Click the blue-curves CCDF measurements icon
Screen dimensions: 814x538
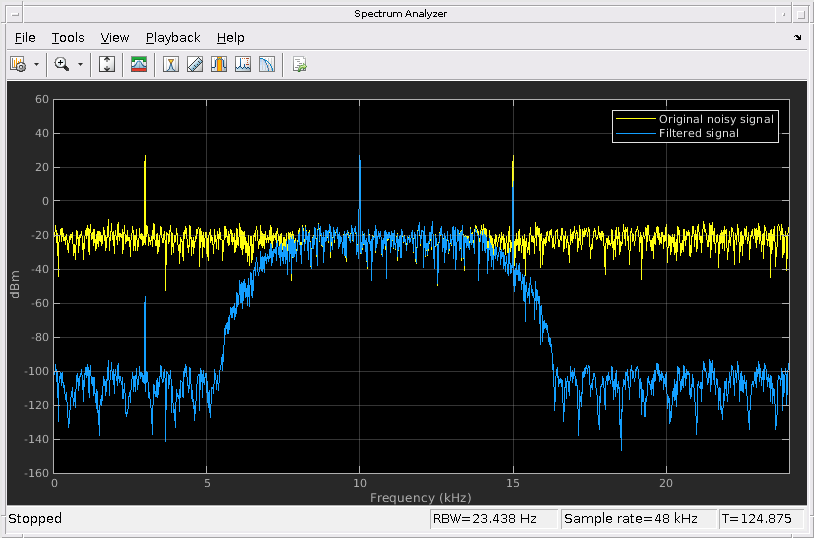coord(266,65)
